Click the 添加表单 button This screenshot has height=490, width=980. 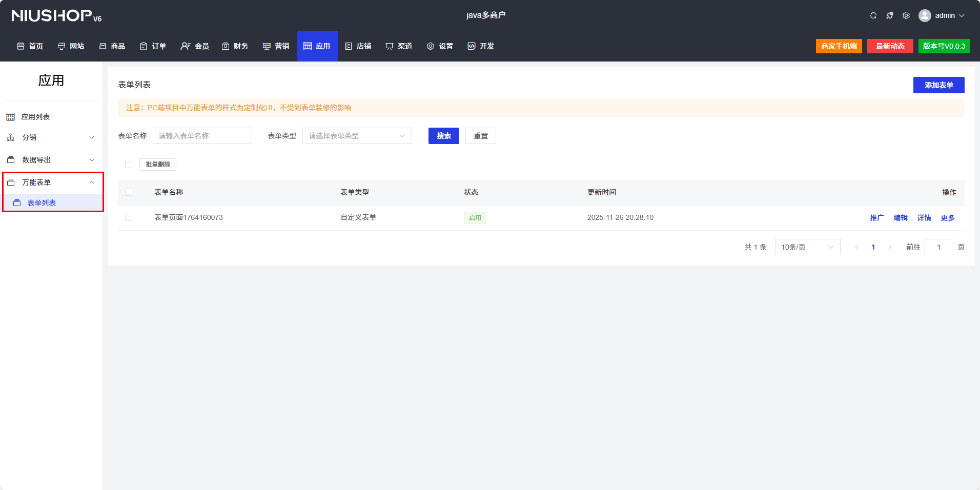(x=938, y=85)
